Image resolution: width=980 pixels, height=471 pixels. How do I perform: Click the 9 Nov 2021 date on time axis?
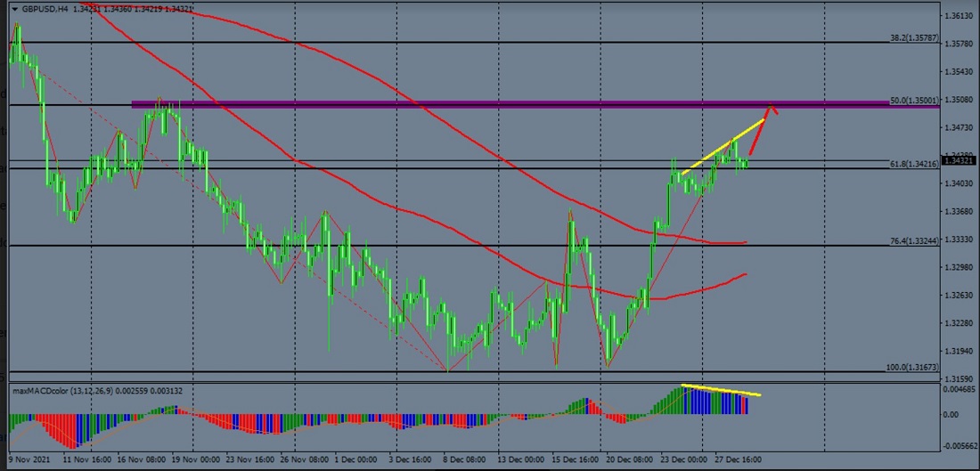click(x=29, y=459)
